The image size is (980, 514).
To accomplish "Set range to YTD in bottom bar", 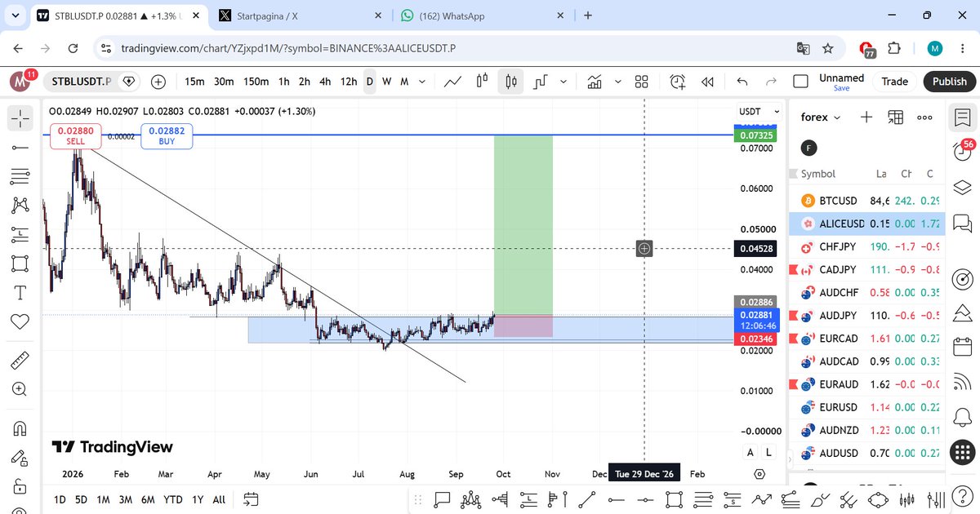I will 172,499.
